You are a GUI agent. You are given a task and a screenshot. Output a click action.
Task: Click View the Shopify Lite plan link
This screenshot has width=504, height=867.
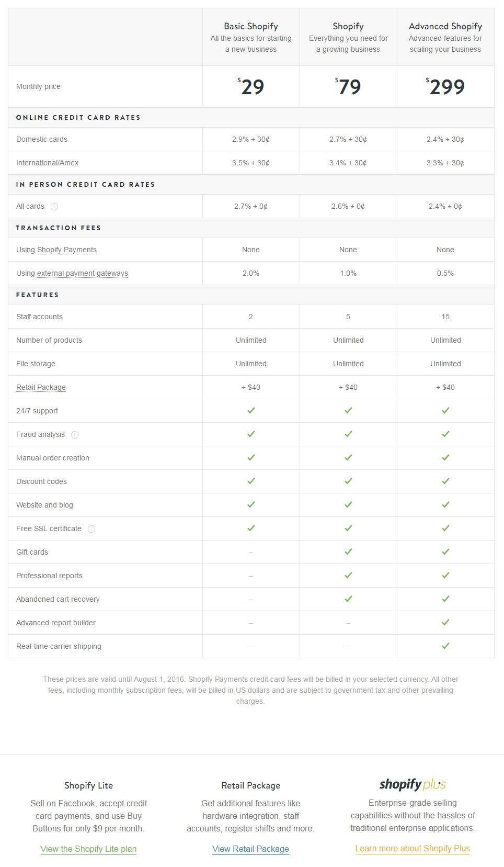[x=88, y=849]
